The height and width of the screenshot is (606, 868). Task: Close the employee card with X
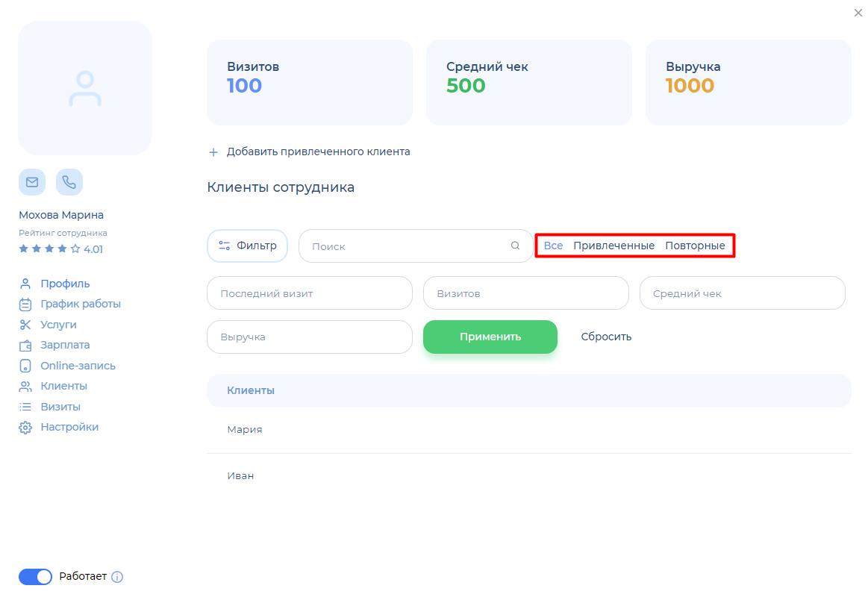point(858,13)
